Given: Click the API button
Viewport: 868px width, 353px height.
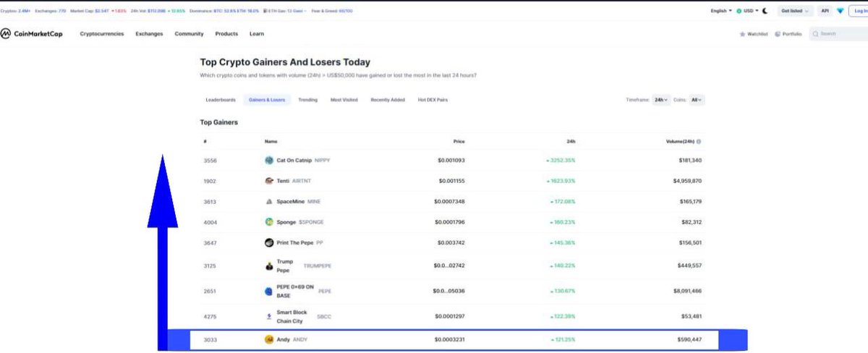Looking at the screenshot, I should pyautogui.click(x=825, y=12).
